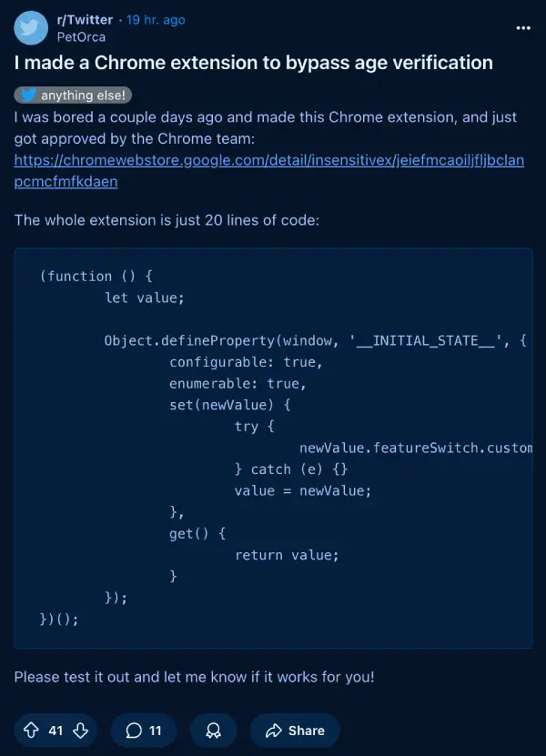546x756 pixels.
Task: Open the chromewebstore.google.com extension link
Action: tap(269, 171)
